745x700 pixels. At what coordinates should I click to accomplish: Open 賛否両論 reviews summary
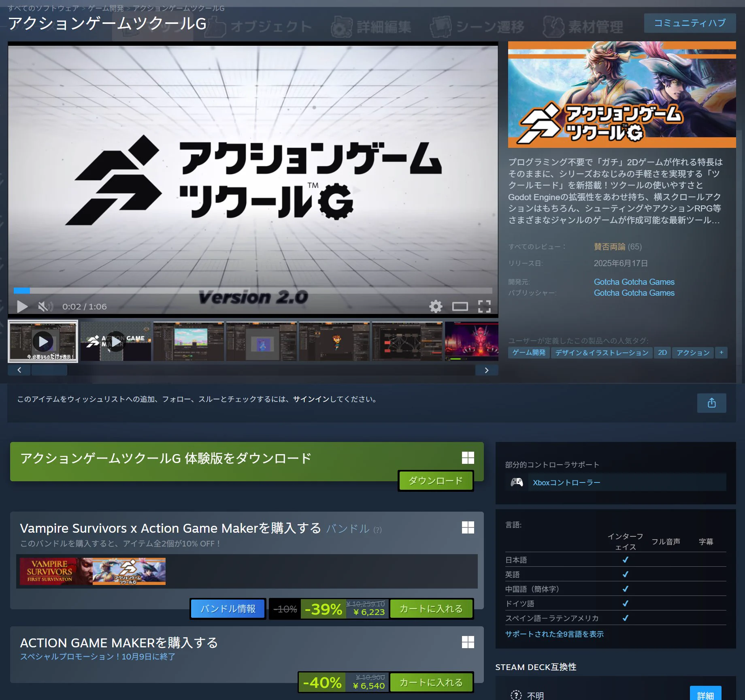pyautogui.click(x=609, y=247)
